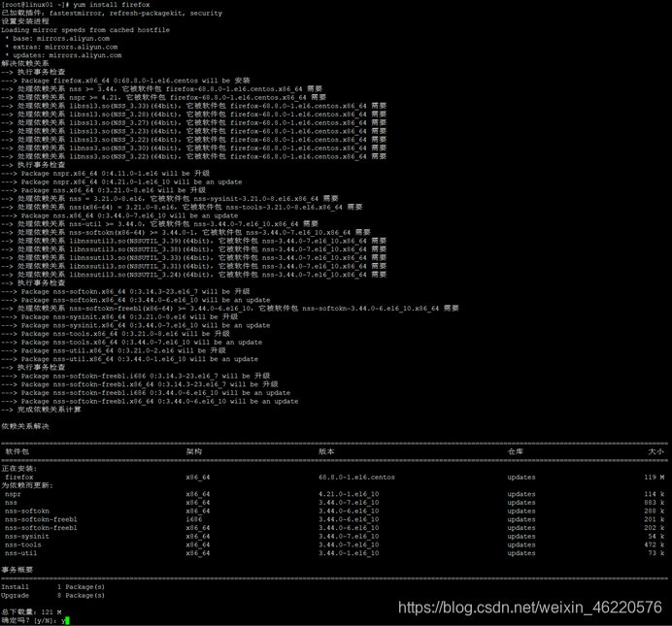672x626 pixels.
Task: Click the '为依赖而更新:' section label
Action: [x=27, y=485]
